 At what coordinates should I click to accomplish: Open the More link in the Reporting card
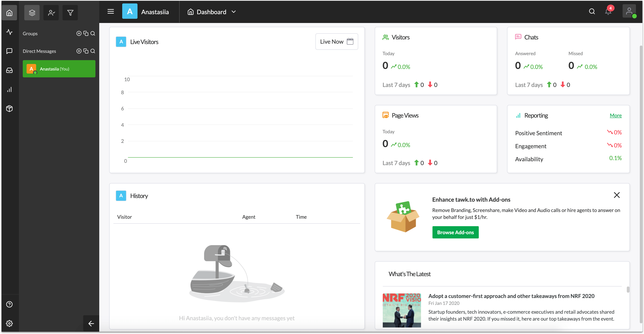616,115
